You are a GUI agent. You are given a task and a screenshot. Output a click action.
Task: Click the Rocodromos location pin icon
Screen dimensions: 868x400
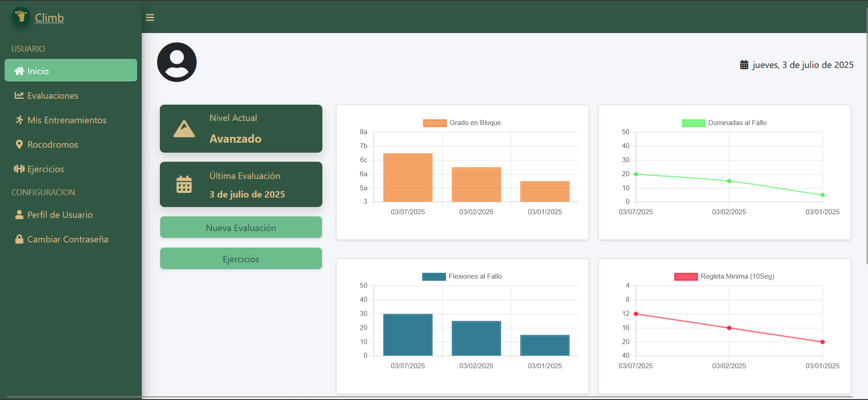click(x=19, y=145)
